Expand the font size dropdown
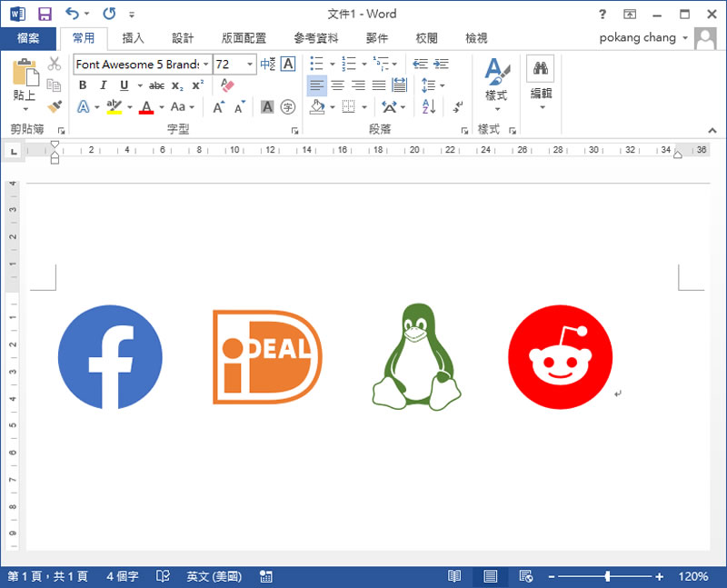The width and height of the screenshot is (727, 588). point(250,64)
